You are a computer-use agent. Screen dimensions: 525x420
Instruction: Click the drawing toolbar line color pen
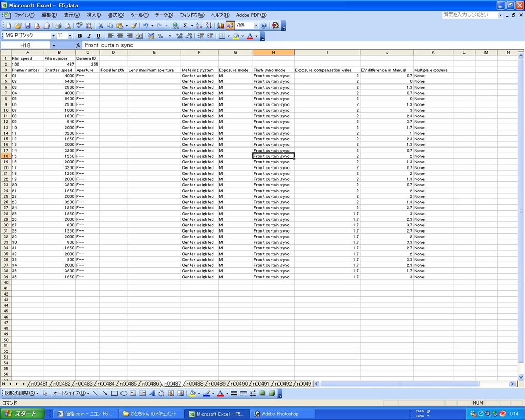tap(206, 393)
